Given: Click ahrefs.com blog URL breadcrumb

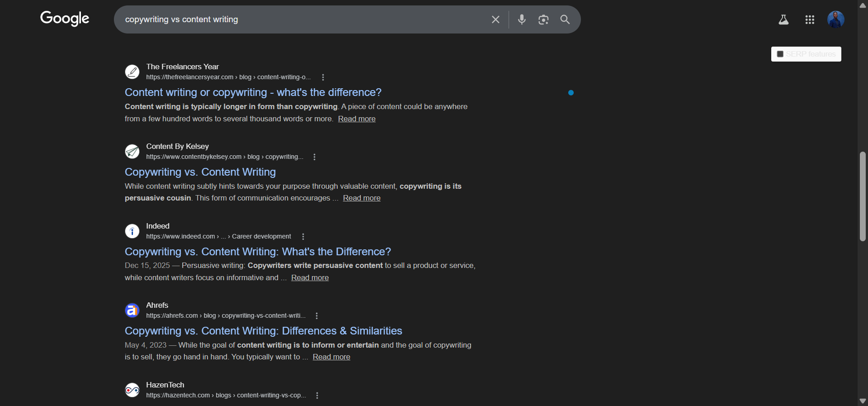Looking at the screenshot, I should (226, 316).
